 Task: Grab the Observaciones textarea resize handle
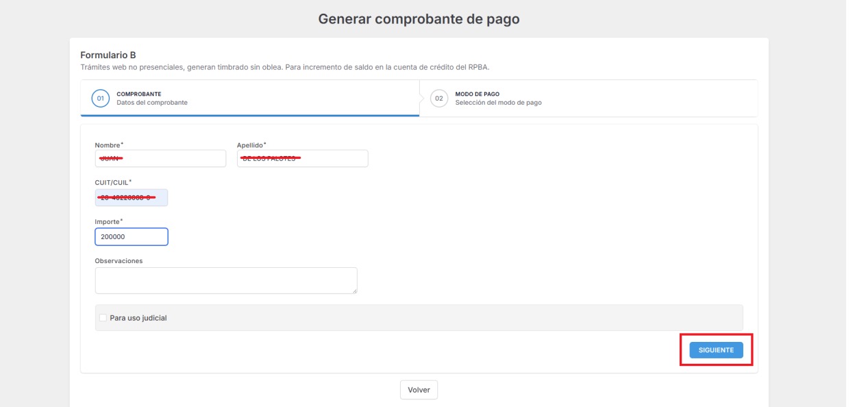coord(354,291)
